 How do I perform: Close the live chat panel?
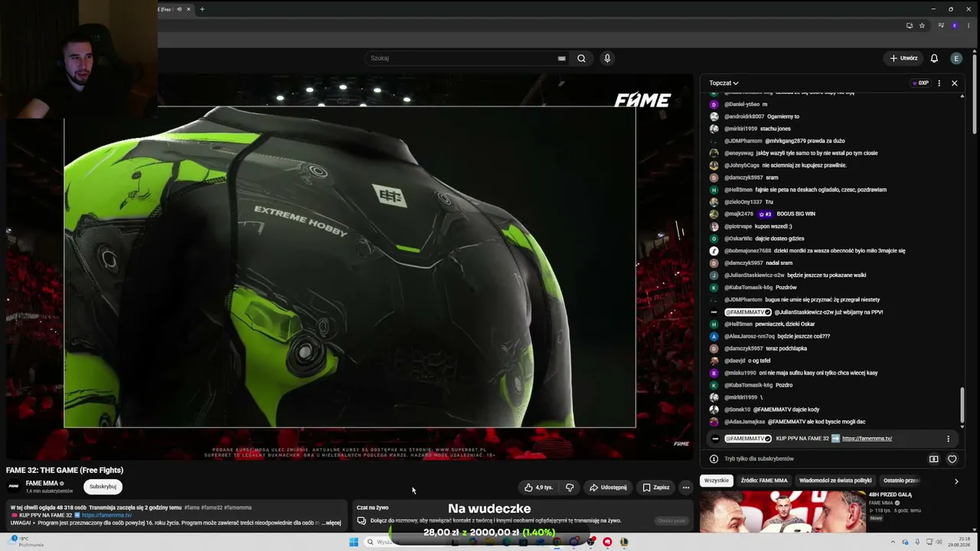pos(954,83)
